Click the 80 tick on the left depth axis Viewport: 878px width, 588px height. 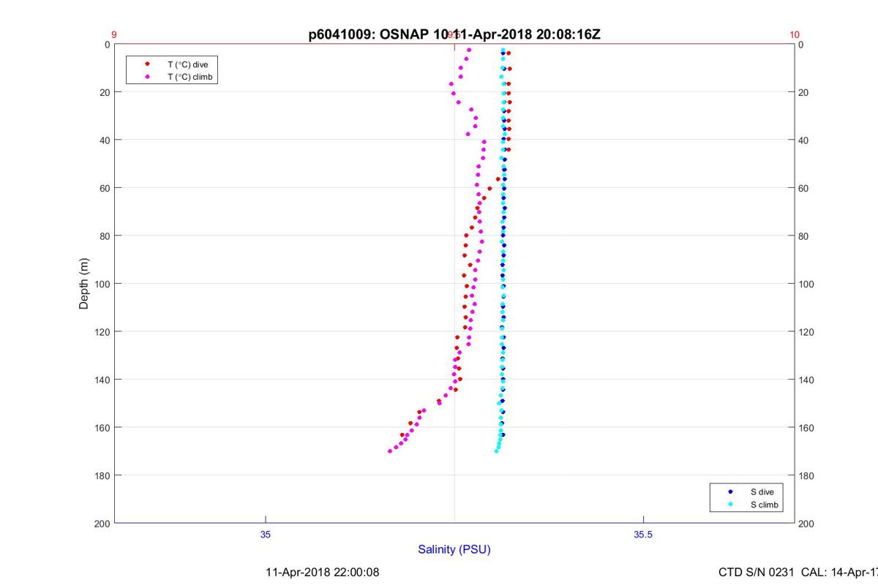coord(105,236)
